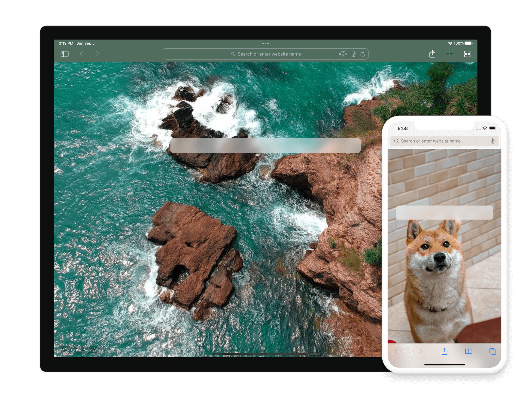This screenshot has width=532, height=399.
Task: Toggle the iPad Safari sidebar icon
Action: [64, 54]
